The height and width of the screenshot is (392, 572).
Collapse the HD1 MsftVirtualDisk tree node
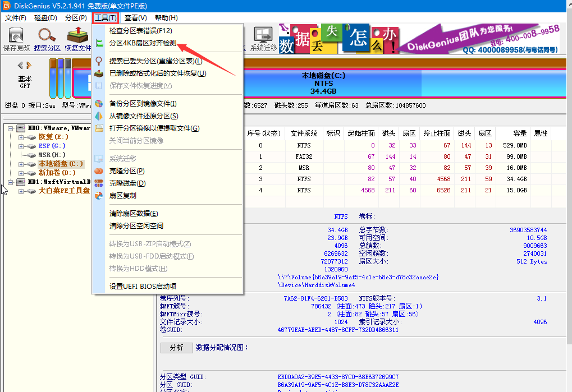click(x=11, y=182)
